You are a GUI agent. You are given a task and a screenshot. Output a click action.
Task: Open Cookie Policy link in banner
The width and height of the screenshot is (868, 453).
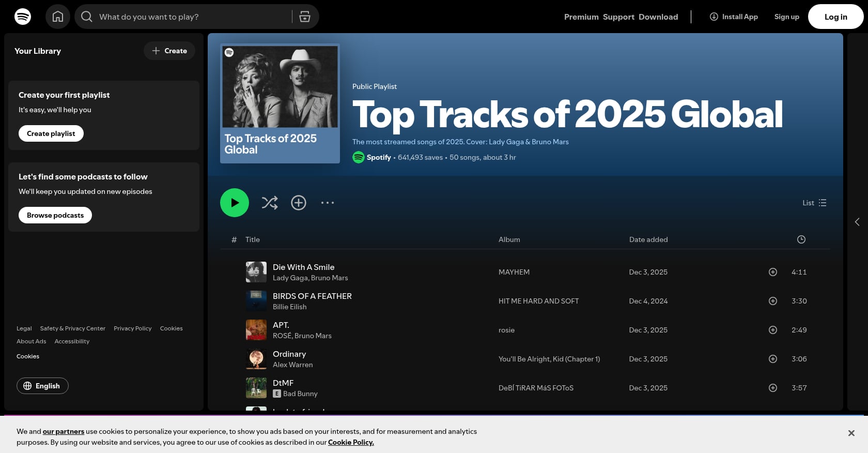pyautogui.click(x=351, y=442)
